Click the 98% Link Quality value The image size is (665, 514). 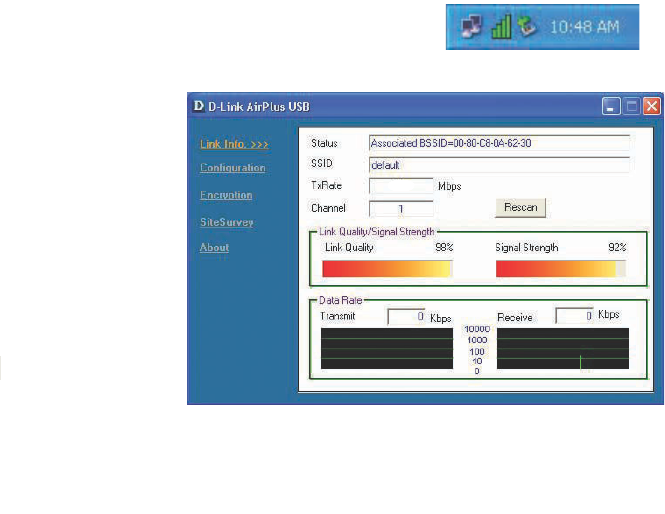[x=444, y=247]
